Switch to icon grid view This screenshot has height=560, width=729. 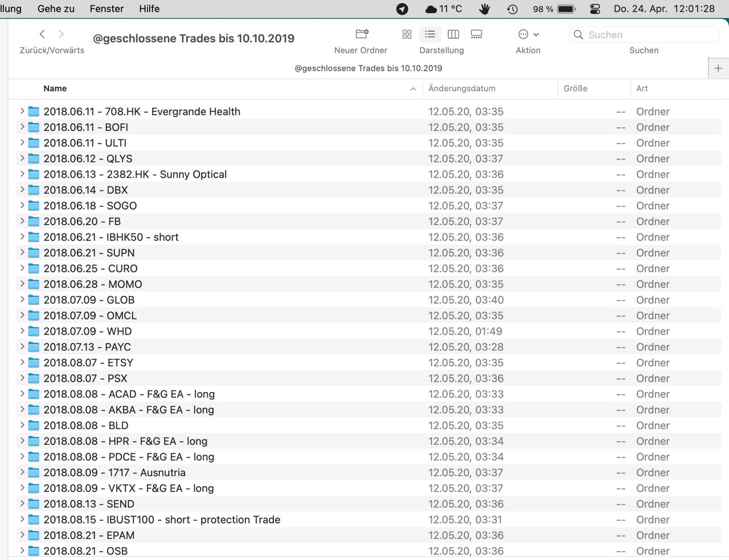(x=407, y=34)
